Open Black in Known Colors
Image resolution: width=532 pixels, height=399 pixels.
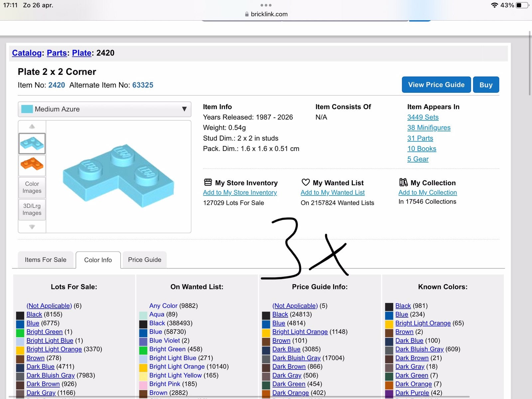pyautogui.click(x=403, y=306)
